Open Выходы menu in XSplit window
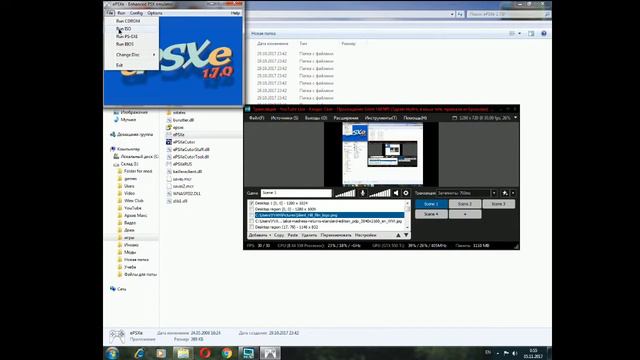The height and width of the screenshot is (360, 640). coord(316,118)
